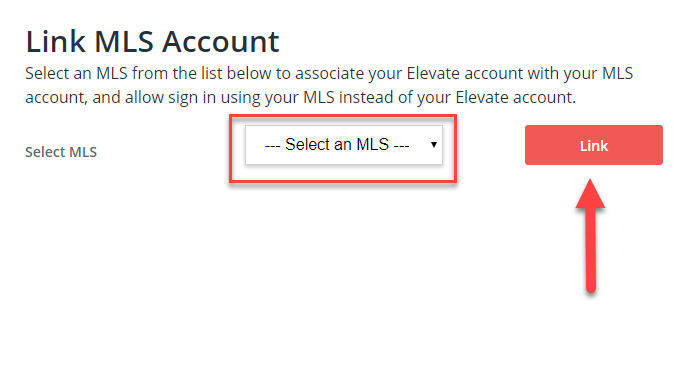Click the first 'Elevate' word in the description
The height and width of the screenshot is (373, 689).
[433, 73]
